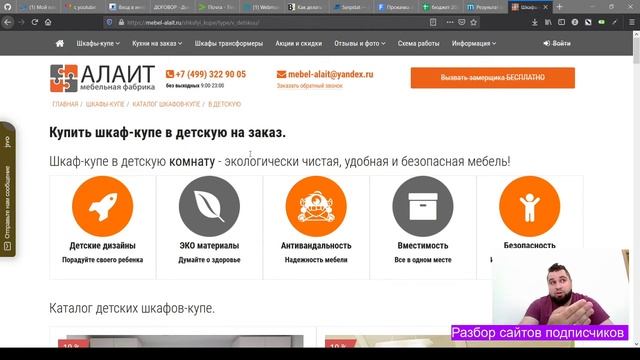
Task: Expand the Кухни на заказ dropdown
Action: [157, 43]
